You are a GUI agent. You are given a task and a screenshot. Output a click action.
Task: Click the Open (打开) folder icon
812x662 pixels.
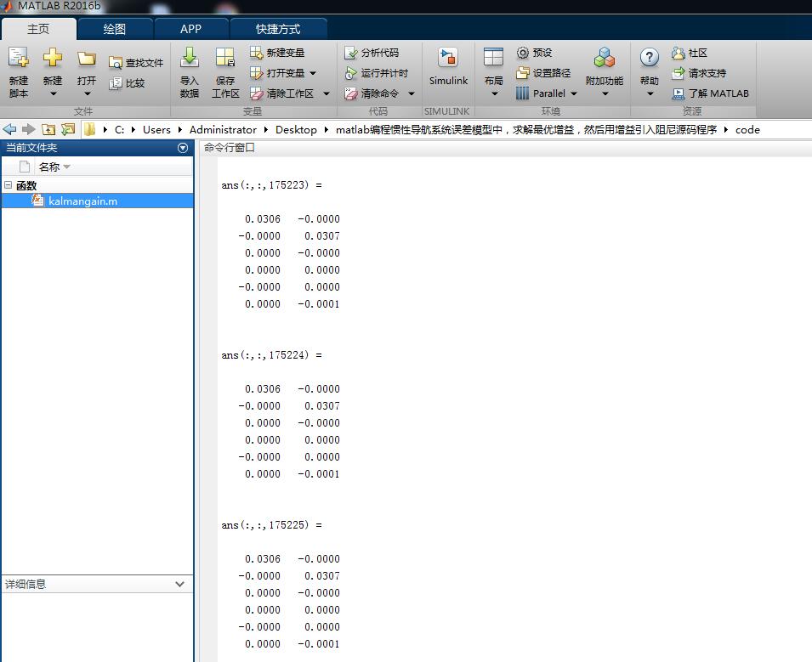(87, 58)
